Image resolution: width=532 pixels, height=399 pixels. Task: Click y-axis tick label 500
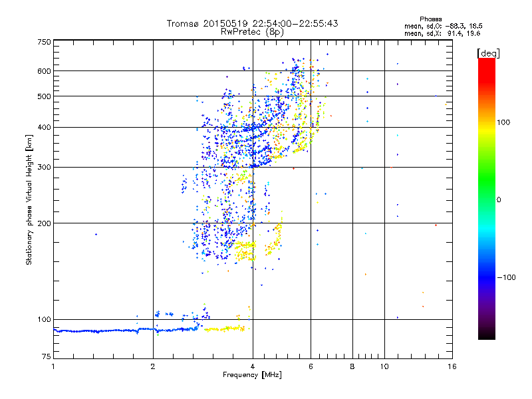click(44, 96)
